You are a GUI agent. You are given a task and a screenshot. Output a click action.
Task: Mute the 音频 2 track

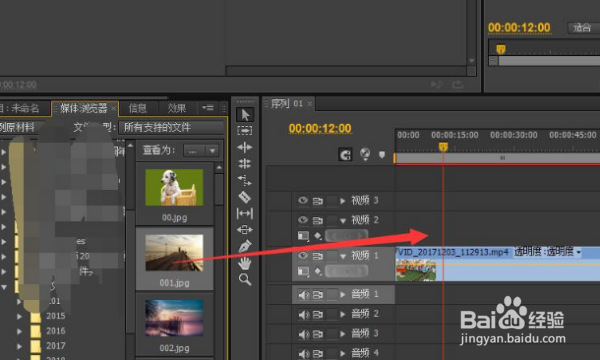click(304, 314)
